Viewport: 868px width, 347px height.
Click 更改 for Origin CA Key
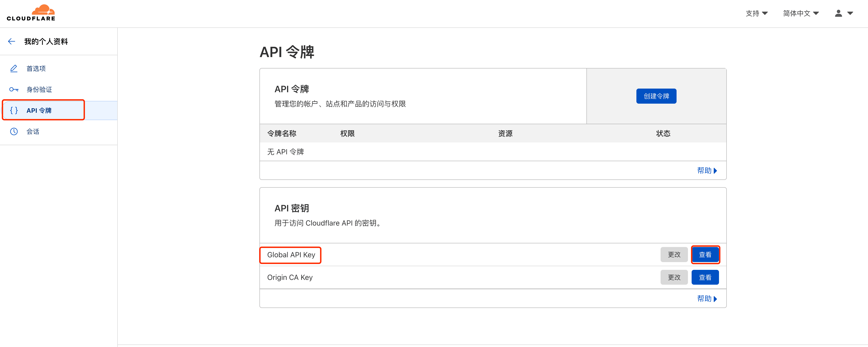click(x=674, y=277)
